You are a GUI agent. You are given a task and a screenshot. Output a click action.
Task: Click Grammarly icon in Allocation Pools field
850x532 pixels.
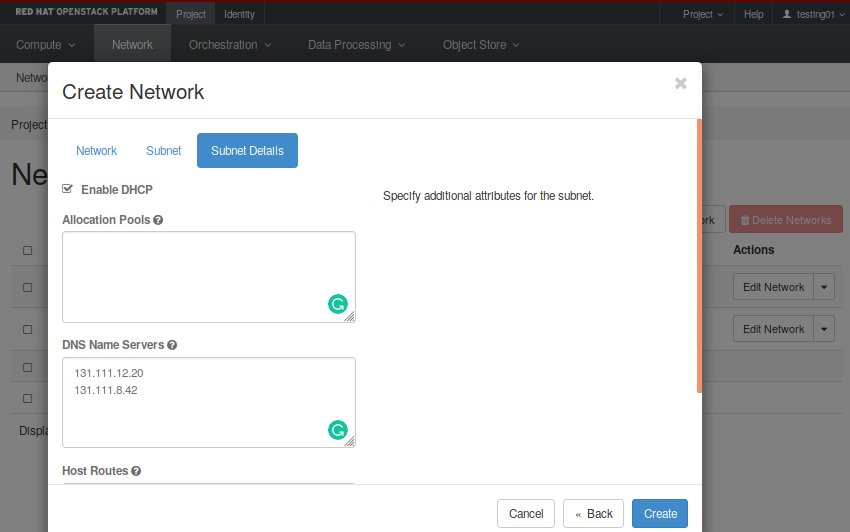click(x=338, y=305)
